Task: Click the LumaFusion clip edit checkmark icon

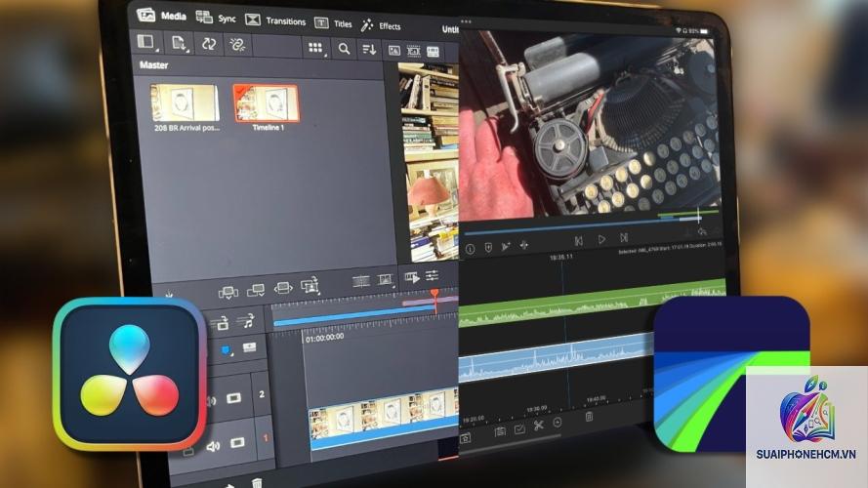Action: (x=519, y=428)
